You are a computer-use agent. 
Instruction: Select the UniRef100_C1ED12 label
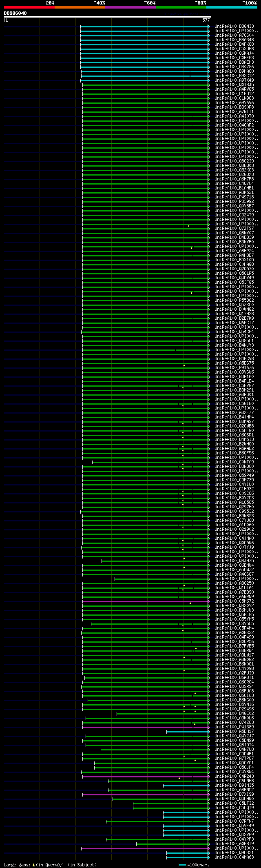[x=234, y=93]
